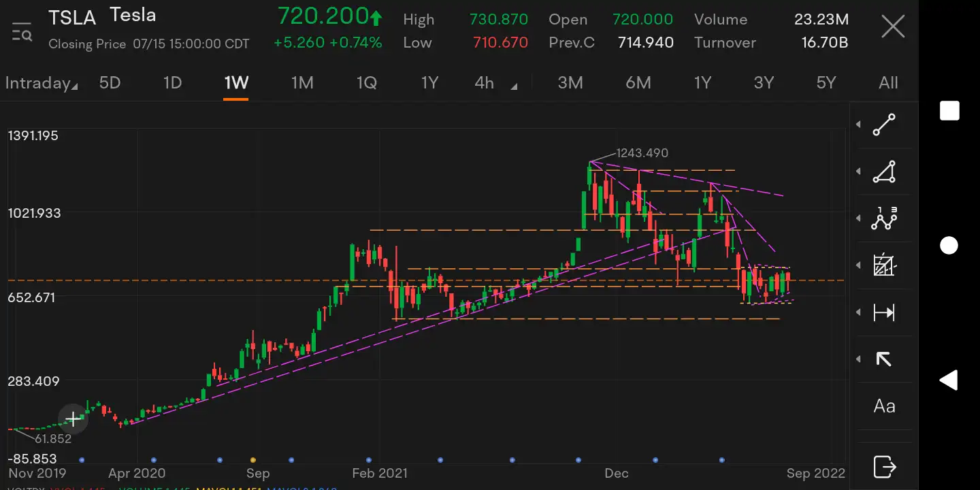Show the 5Y time range
Screen dimensions: 980x490
click(826, 83)
